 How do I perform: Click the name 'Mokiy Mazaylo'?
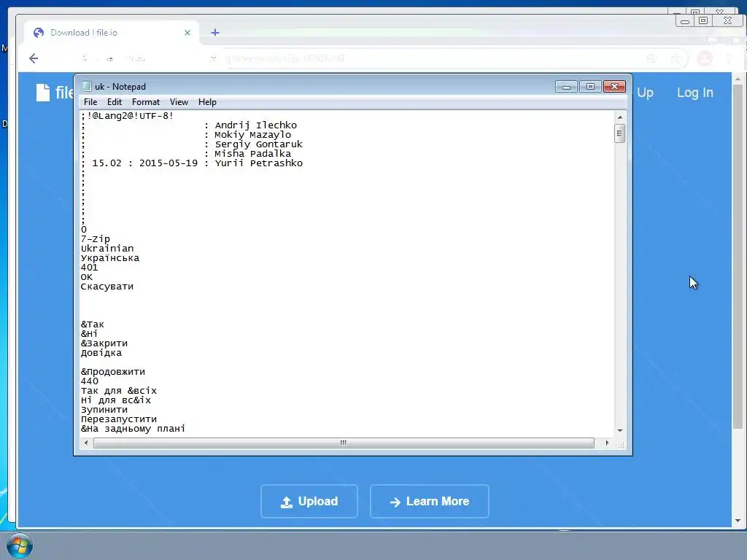coord(253,135)
